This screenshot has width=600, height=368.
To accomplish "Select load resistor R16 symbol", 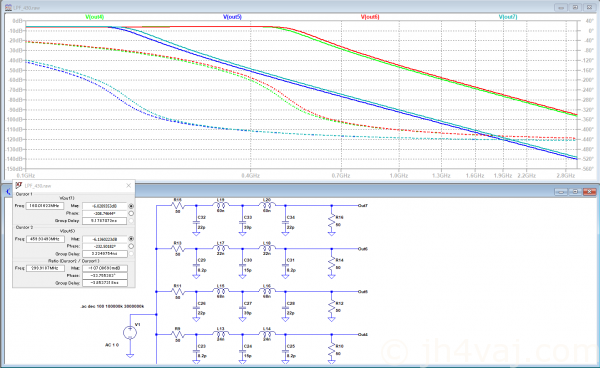I will tap(332, 221).
